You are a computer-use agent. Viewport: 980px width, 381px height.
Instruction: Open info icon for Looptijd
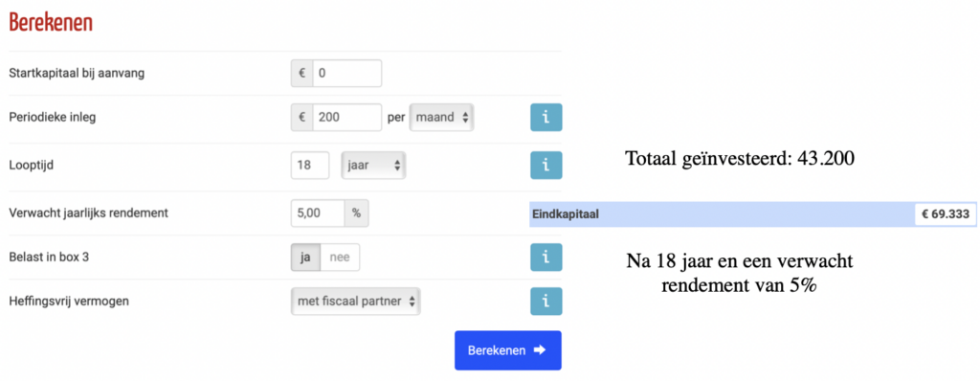point(546,166)
